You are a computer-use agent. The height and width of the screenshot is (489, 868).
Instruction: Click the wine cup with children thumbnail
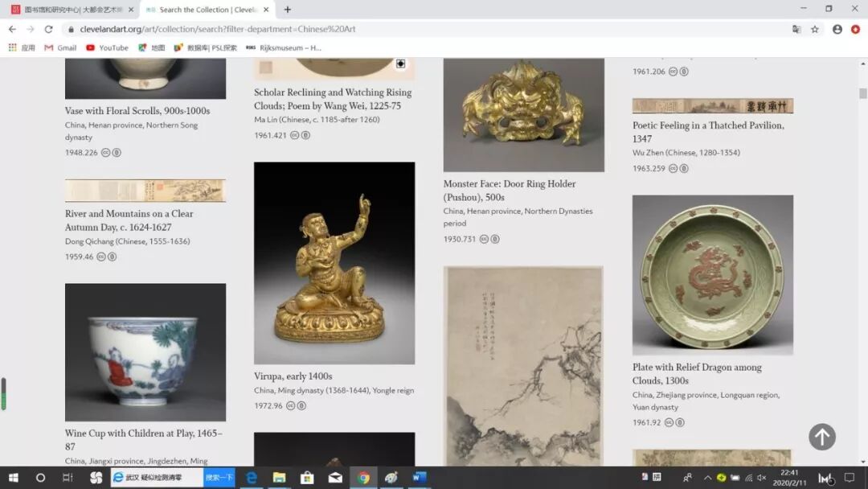(x=145, y=352)
